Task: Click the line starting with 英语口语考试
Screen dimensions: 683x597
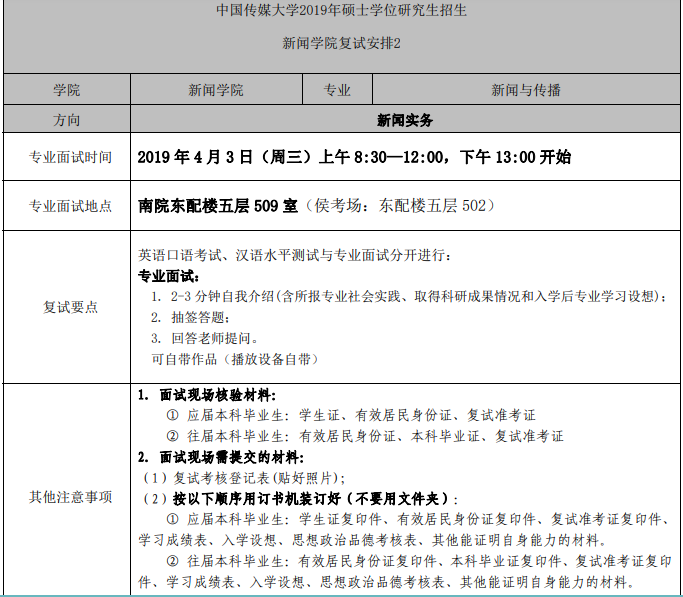Action: tap(294, 255)
